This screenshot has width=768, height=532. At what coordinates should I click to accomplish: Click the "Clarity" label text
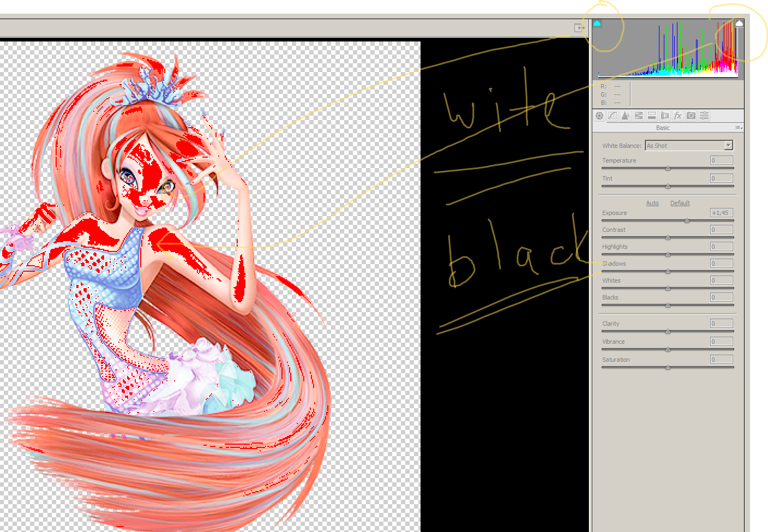pyautogui.click(x=611, y=324)
